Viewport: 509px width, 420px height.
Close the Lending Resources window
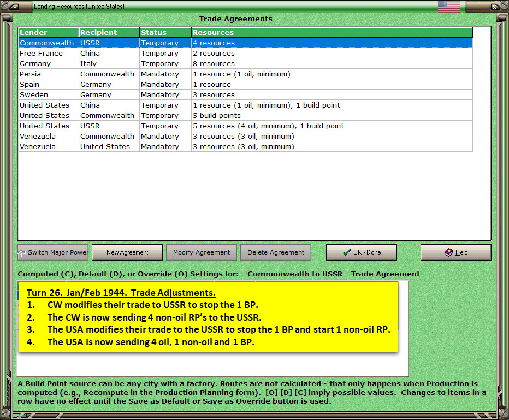click(x=494, y=7)
